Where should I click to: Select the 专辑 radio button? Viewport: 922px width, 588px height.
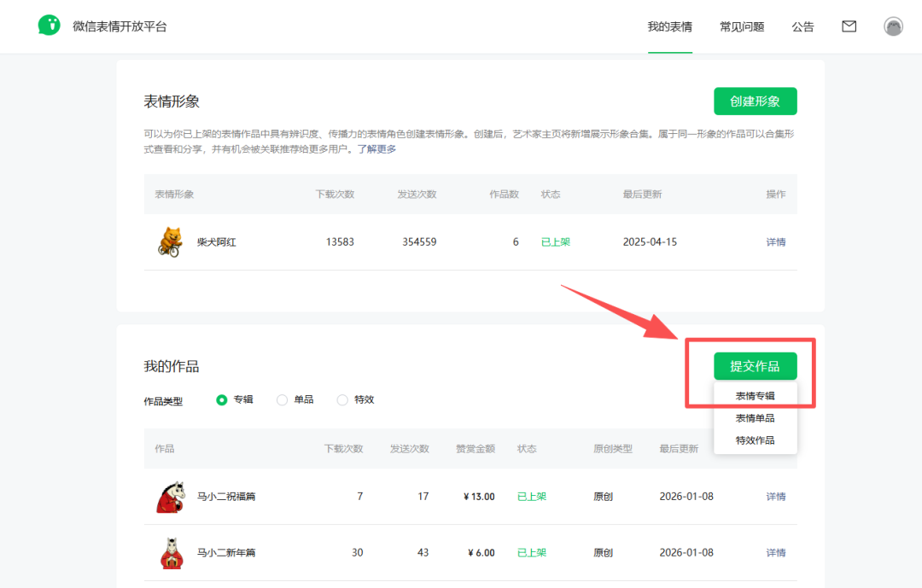coord(222,400)
